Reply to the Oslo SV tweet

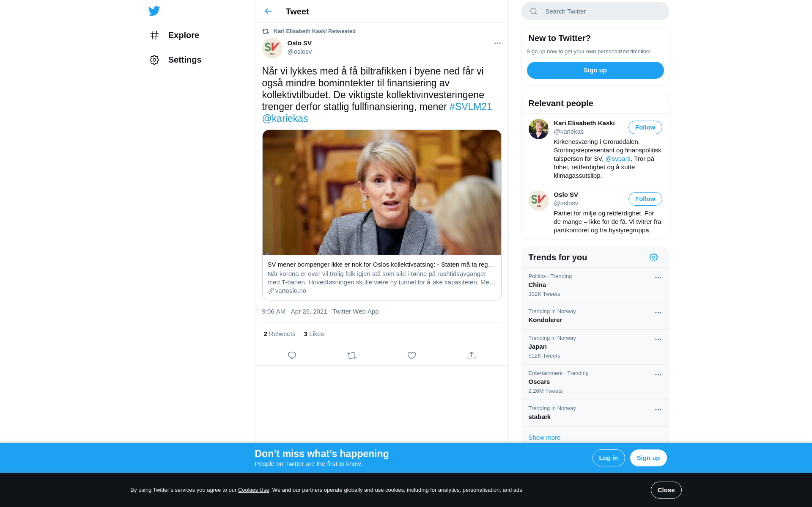(x=292, y=355)
